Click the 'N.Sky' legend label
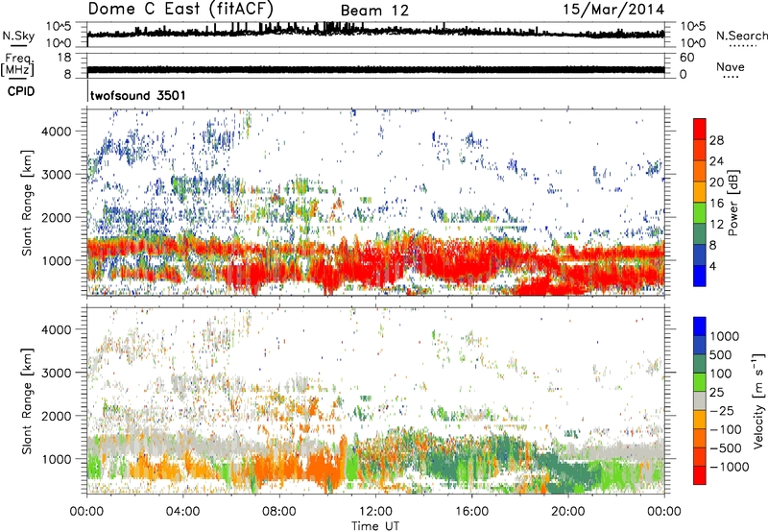The image size is (768, 532). tap(18, 36)
